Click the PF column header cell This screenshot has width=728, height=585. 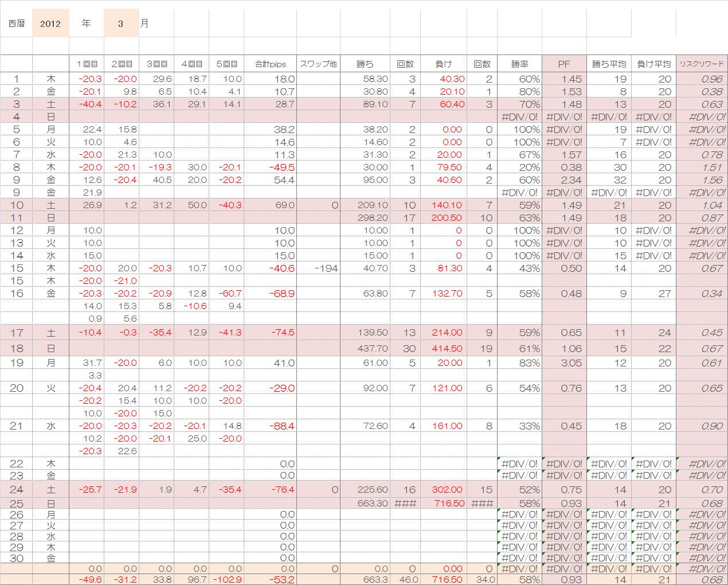click(x=564, y=64)
